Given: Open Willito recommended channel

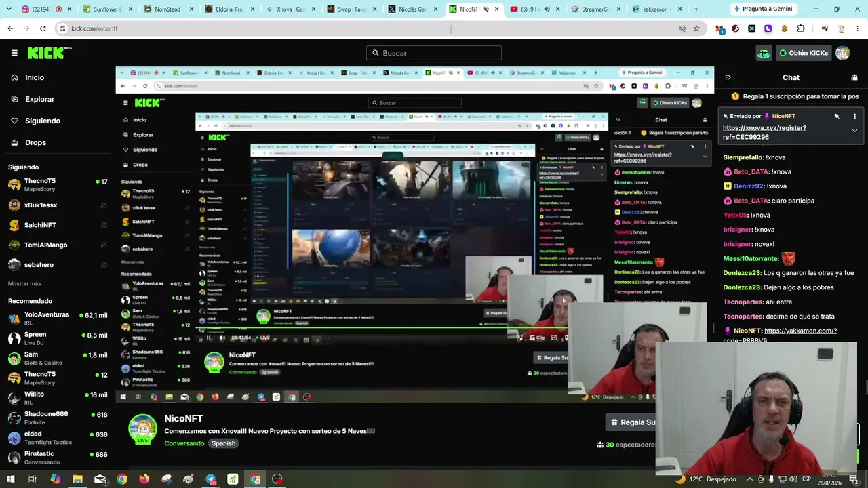Looking at the screenshot, I should coord(58,398).
